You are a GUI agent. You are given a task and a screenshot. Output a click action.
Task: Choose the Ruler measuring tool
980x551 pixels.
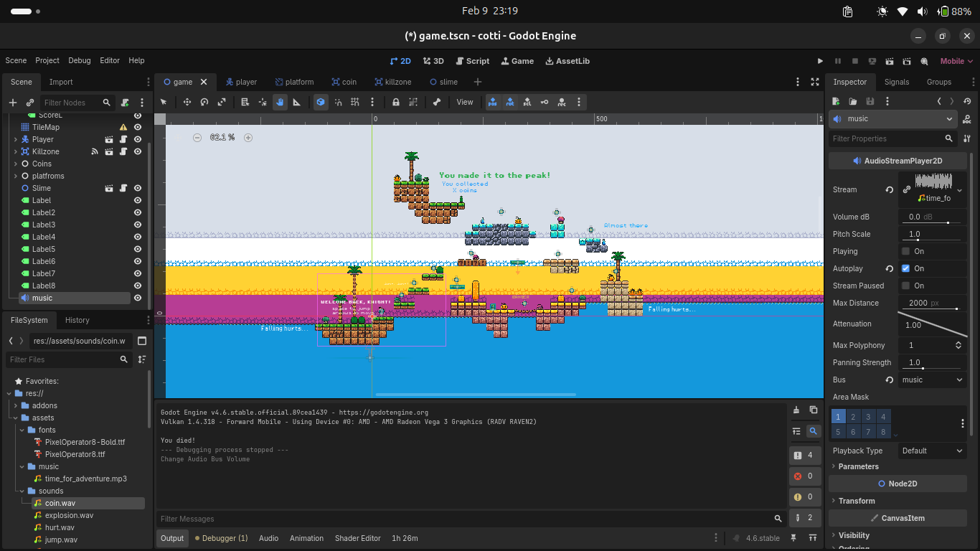297,102
